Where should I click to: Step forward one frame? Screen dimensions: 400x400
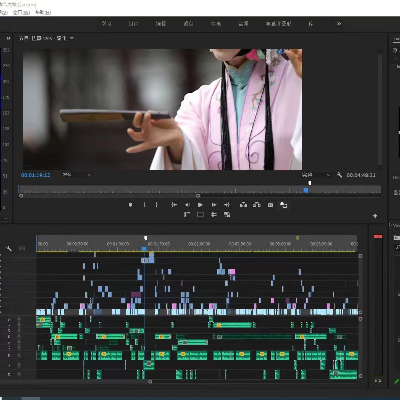coord(214,205)
